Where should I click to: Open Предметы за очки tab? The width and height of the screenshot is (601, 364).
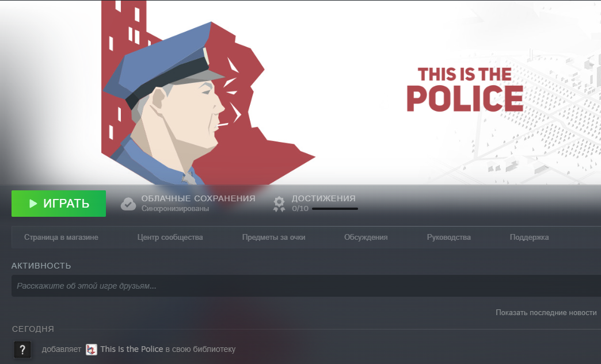point(273,237)
